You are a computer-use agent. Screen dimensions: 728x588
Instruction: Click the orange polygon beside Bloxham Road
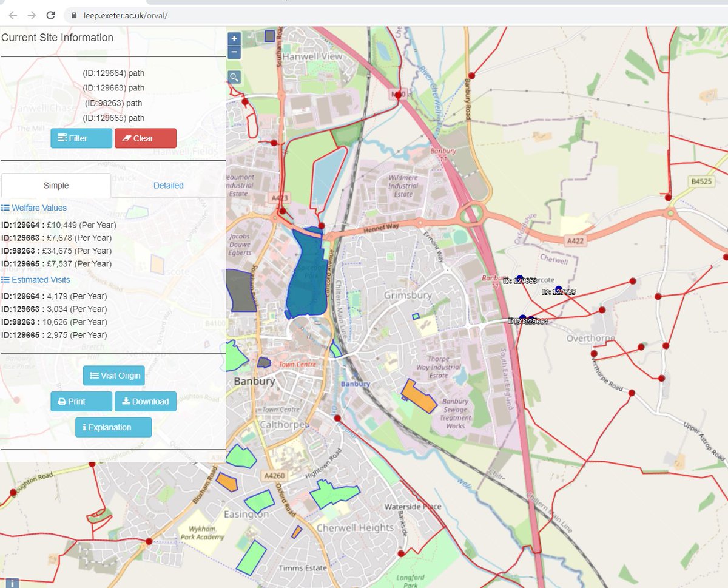(227, 481)
